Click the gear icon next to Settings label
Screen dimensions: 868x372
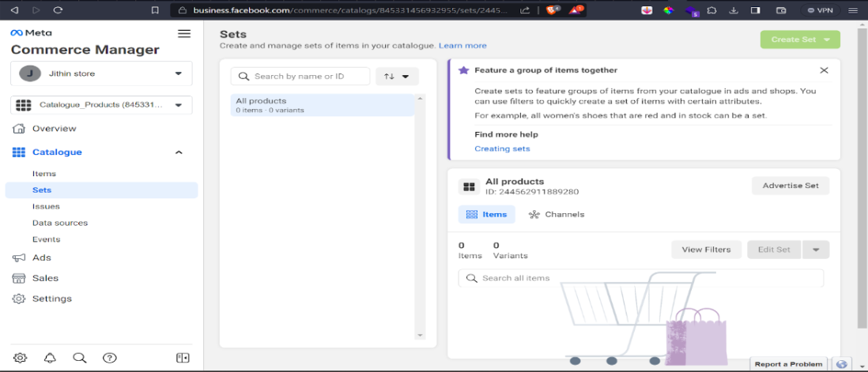[x=19, y=299]
